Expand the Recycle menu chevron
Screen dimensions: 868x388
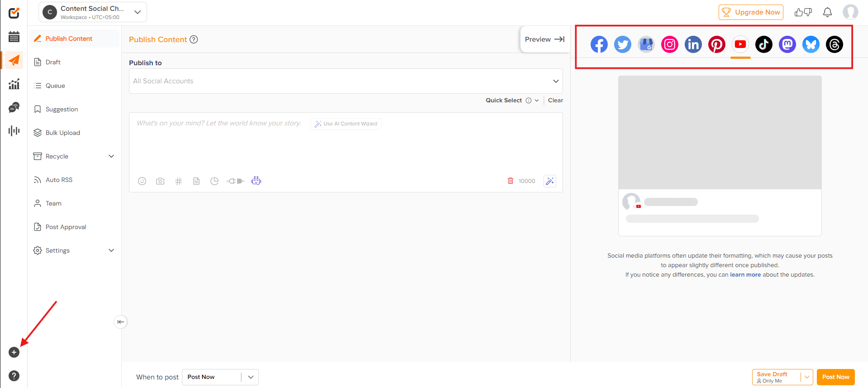click(111, 156)
